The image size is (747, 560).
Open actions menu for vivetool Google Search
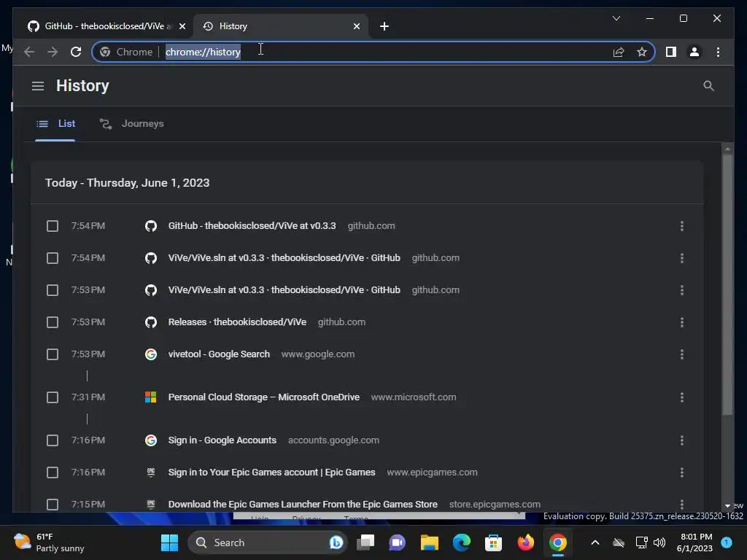(x=682, y=354)
